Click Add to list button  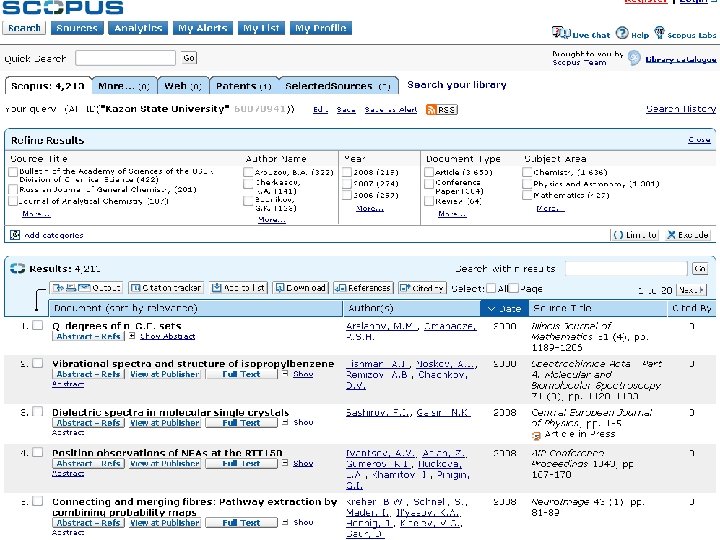(x=238, y=288)
